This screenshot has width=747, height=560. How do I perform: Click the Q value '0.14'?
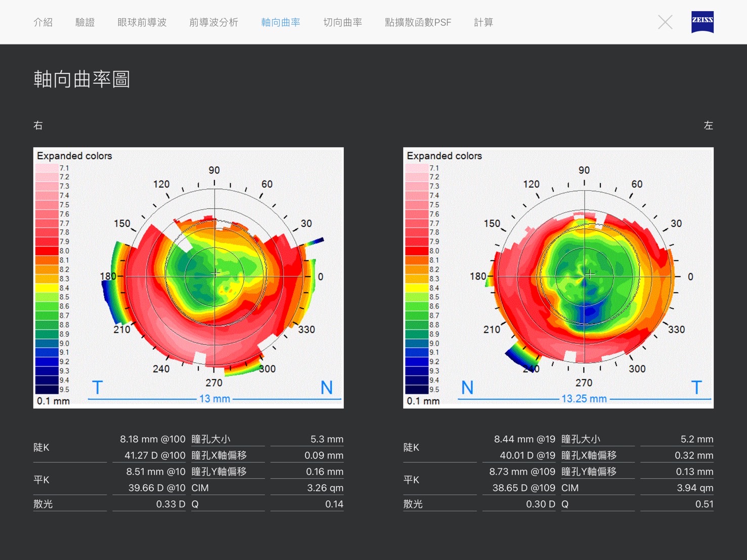[x=334, y=504]
